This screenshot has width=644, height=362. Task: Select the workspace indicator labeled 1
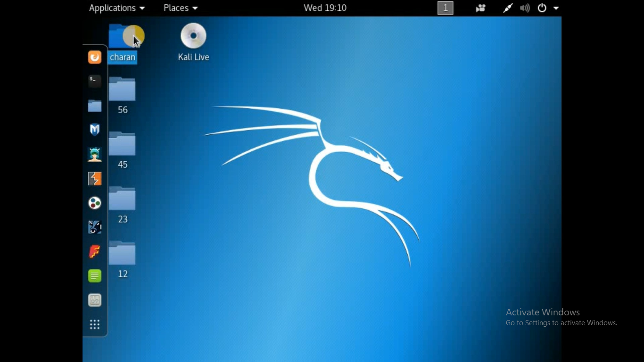(445, 8)
